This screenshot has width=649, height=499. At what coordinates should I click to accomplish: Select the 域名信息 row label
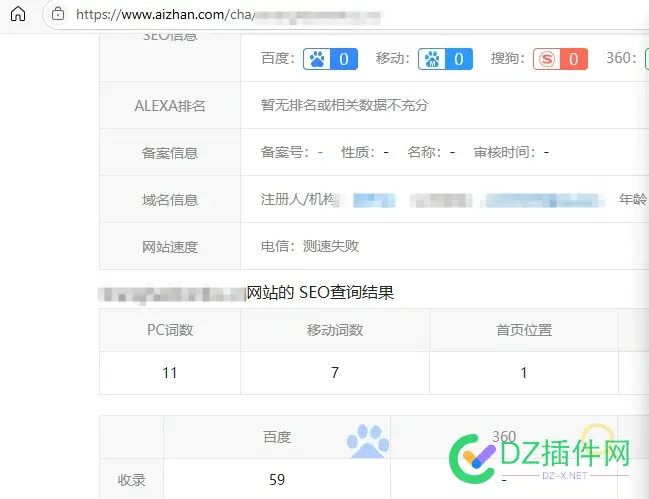169,199
